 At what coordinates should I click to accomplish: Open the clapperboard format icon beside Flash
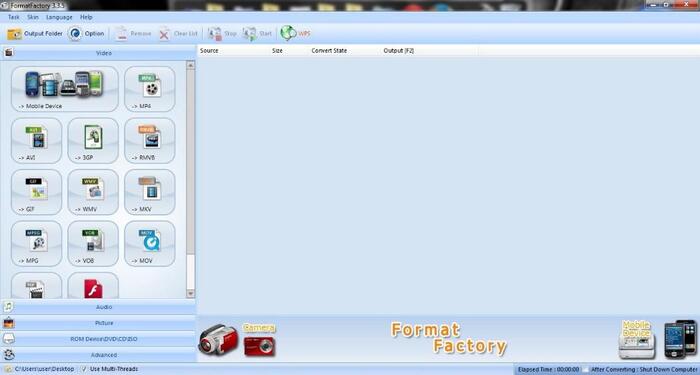pos(36,286)
